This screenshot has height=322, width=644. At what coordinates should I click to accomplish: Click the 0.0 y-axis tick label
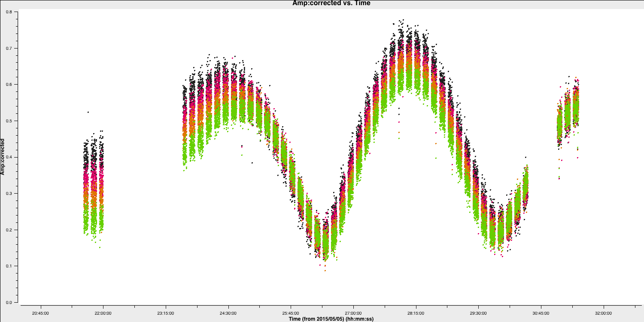9,302
